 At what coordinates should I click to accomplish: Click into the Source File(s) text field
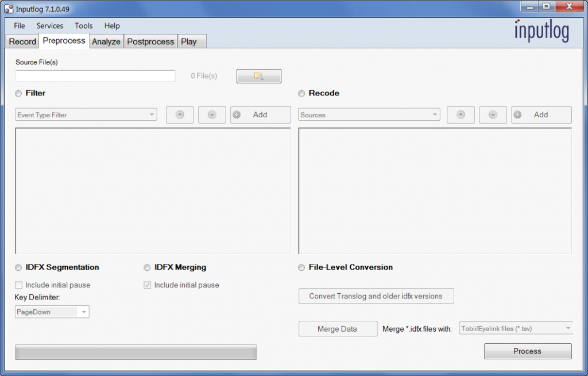click(95, 76)
